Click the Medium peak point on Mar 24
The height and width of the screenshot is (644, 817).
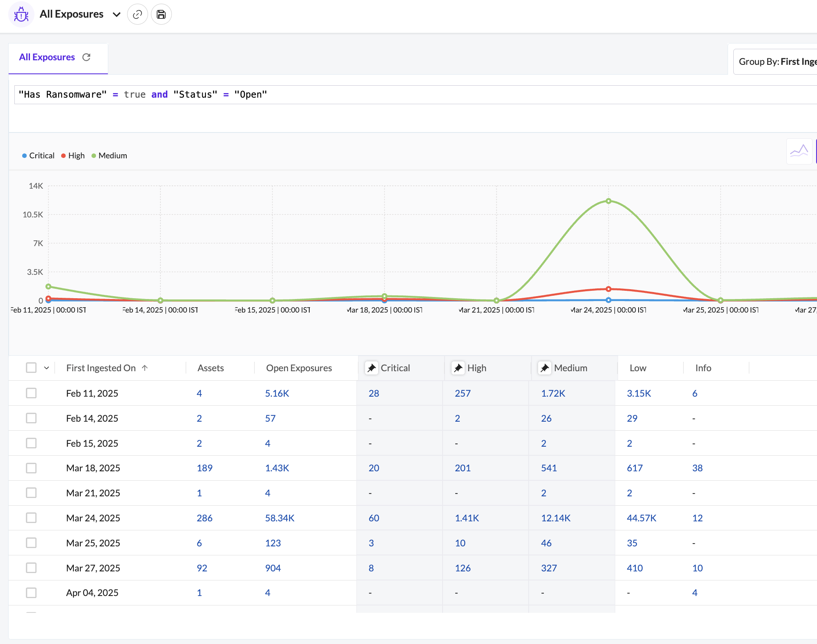tap(609, 201)
